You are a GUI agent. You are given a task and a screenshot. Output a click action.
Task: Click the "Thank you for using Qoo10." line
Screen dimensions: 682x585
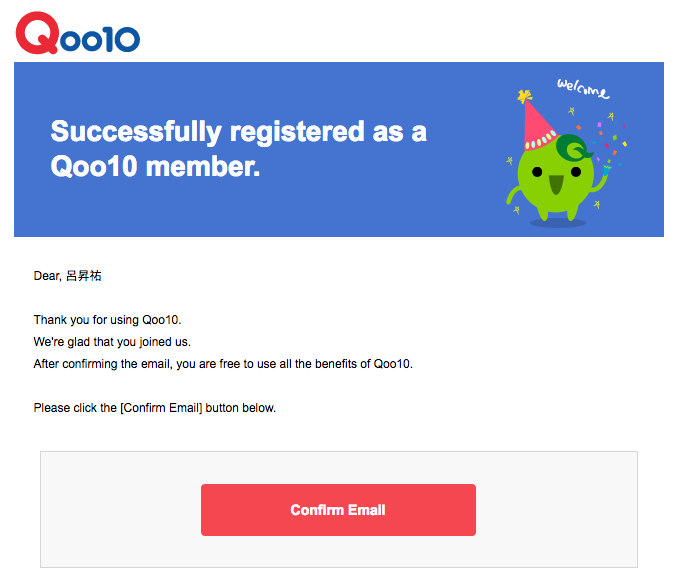[x=107, y=320]
